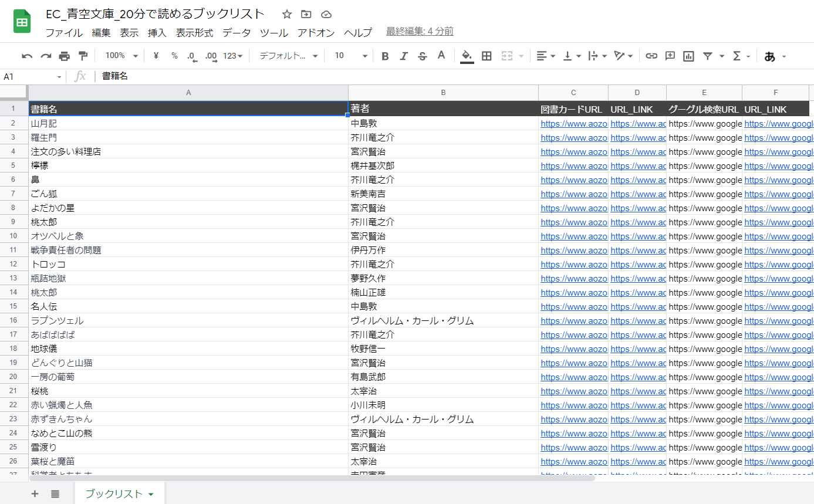Select the cell containing 羅生門

[x=188, y=138]
